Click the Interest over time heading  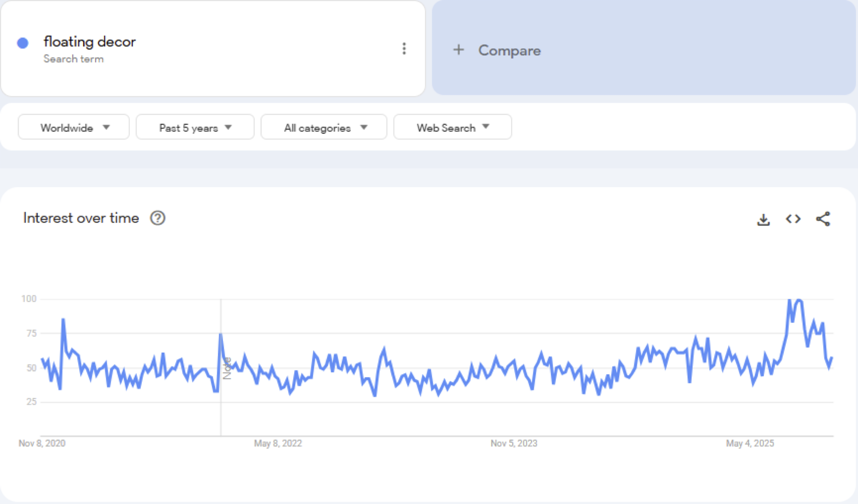coord(81,218)
